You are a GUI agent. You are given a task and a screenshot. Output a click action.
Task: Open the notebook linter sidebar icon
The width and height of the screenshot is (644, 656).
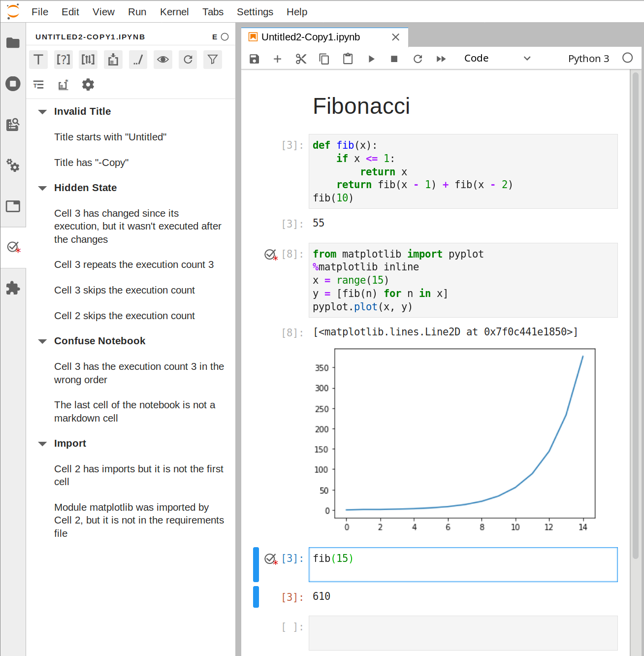coord(13,247)
